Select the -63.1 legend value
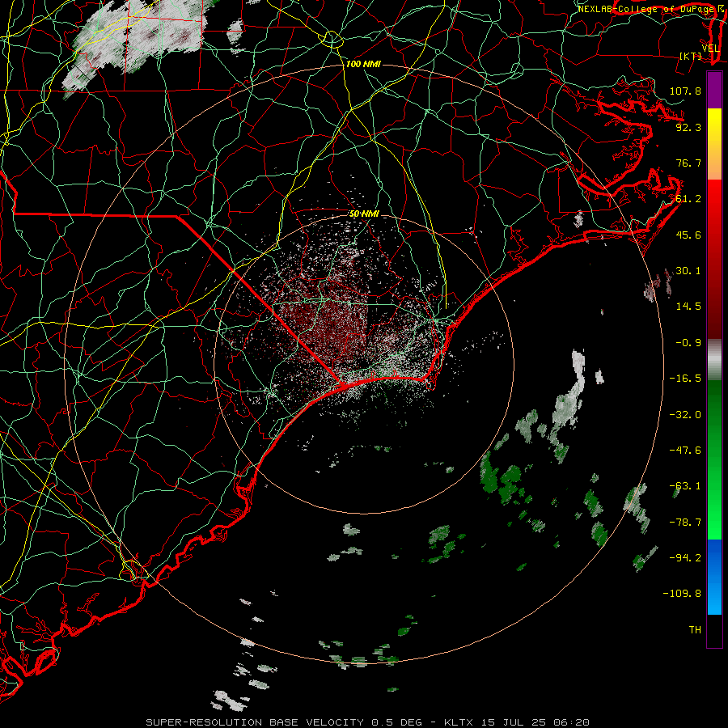 pos(685,485)
